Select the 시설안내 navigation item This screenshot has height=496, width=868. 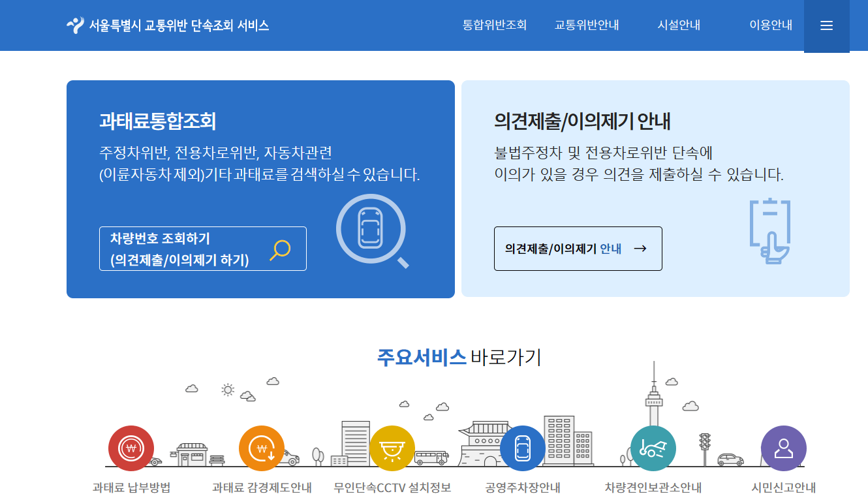pos(677,25)
